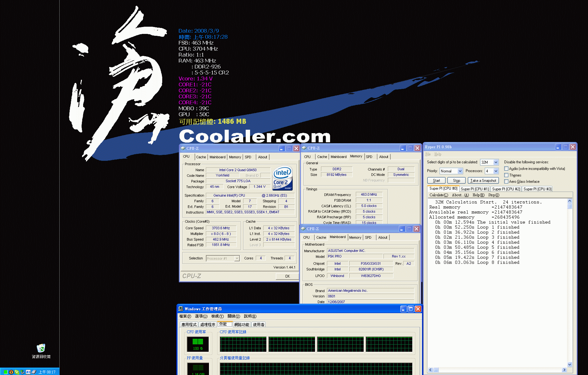
Task: Click the Manufacturer ASUSTeK Computer INC. field
Action: 371,251
